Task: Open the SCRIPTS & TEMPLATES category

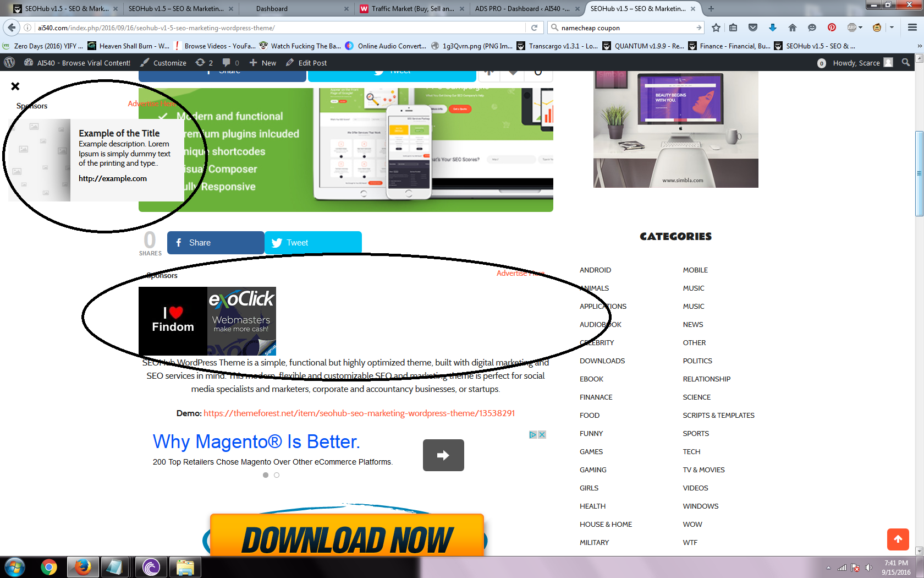Action: pos(718,416)
